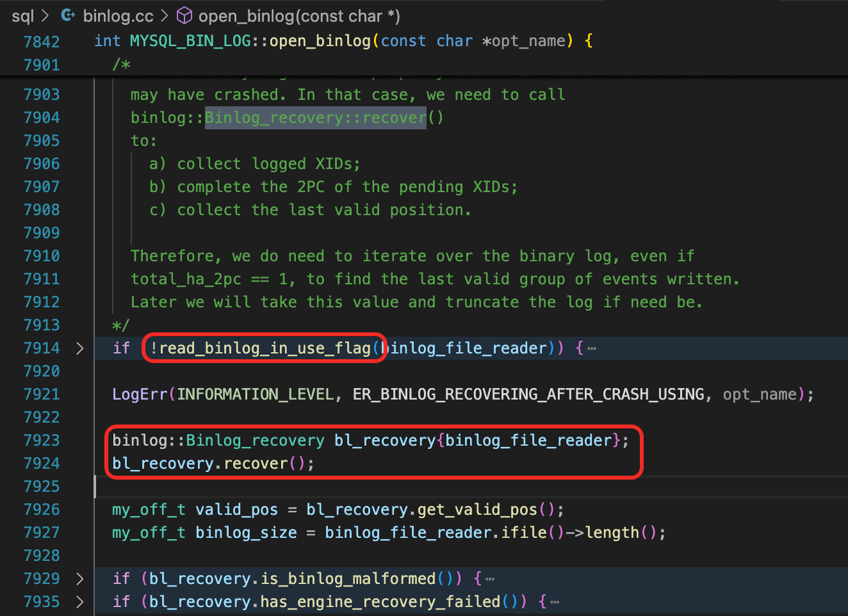Click the get_valid_pos method call
The image size is (848, 616).
[477, 510]
